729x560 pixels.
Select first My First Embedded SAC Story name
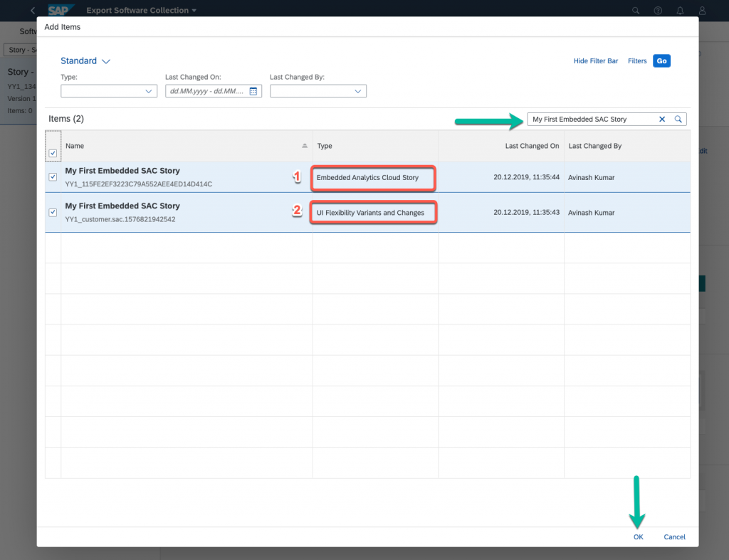click(x=122, y=171)
